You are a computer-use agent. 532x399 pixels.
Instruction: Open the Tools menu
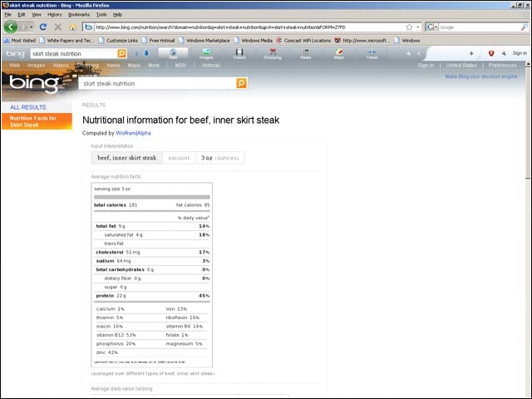tap(101, 15)
